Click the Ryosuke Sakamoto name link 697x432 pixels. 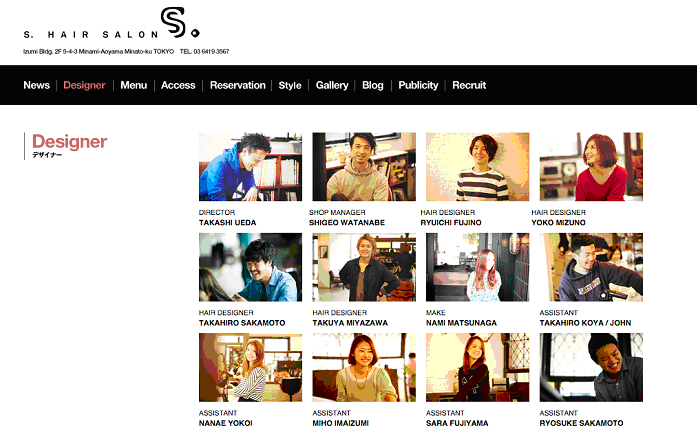(x=581, y=423)
